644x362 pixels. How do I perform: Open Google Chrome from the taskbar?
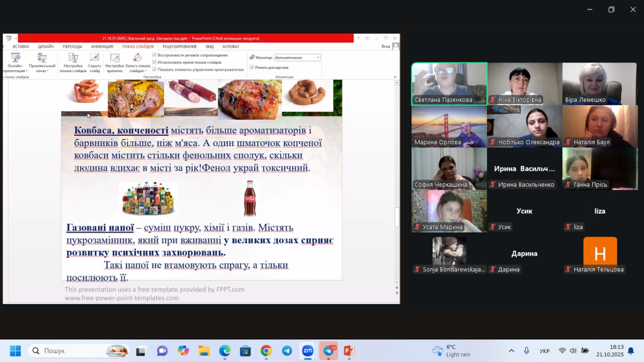pos(266,351)
